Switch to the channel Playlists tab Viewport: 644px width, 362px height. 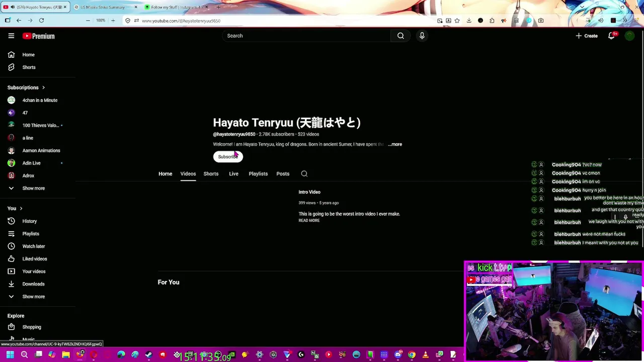[x=258, y=174]
